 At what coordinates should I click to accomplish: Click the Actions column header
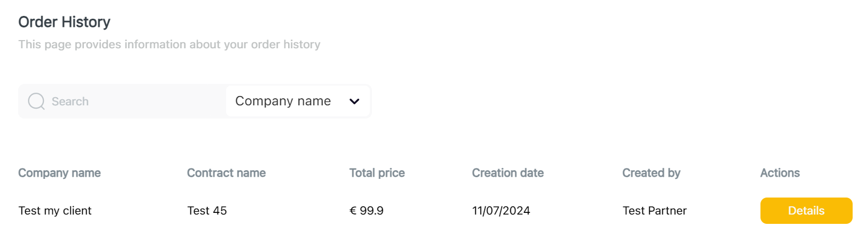tap(780, 173)
